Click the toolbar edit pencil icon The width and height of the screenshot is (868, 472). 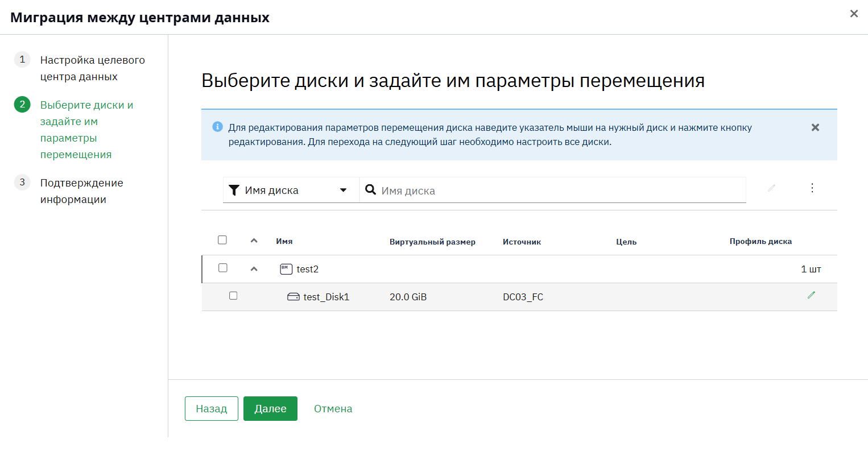[771, 188]
